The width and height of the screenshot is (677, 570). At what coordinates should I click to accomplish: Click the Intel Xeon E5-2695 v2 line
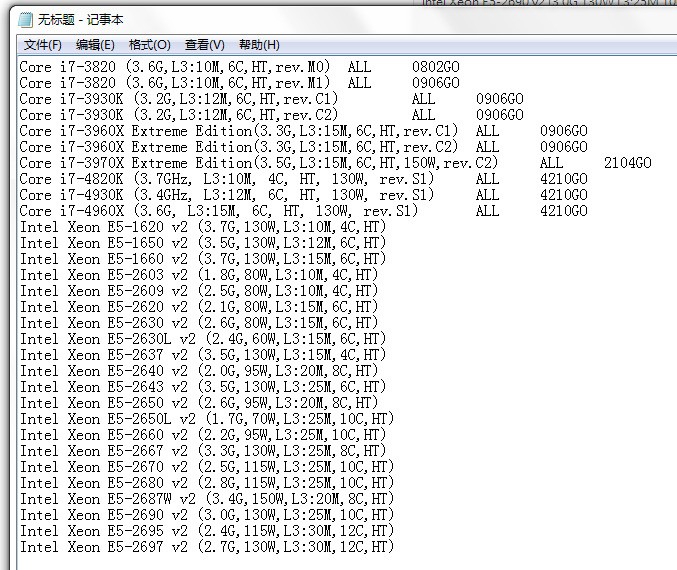point(207,530)
